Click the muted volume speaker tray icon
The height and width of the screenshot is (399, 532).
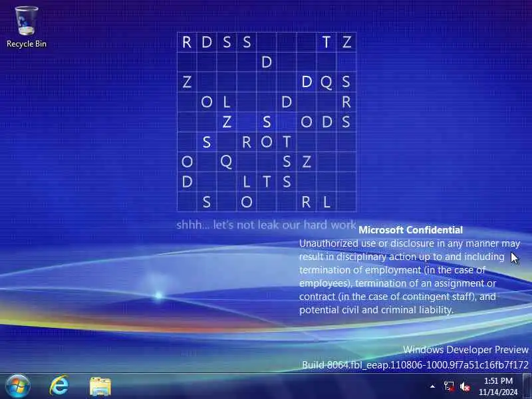tap(465, 386)
